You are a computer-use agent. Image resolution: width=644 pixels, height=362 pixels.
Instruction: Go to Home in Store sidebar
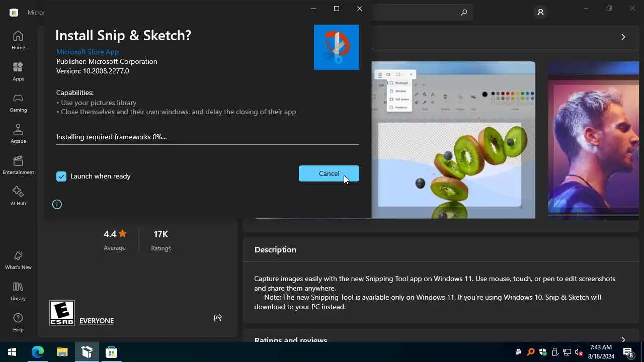click(x=18, y=40)
